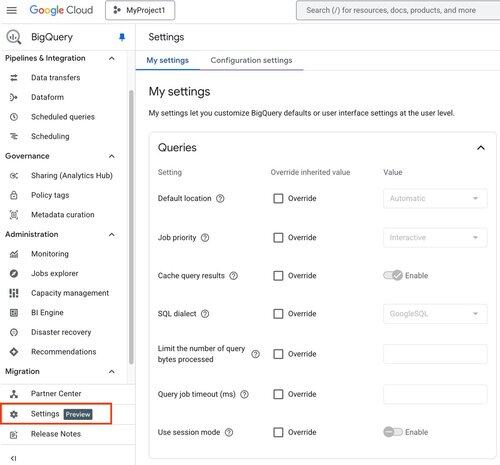The height and width of the screenshot is (465, 500).
Task: Open help for Default location
Action: (220, 198)
